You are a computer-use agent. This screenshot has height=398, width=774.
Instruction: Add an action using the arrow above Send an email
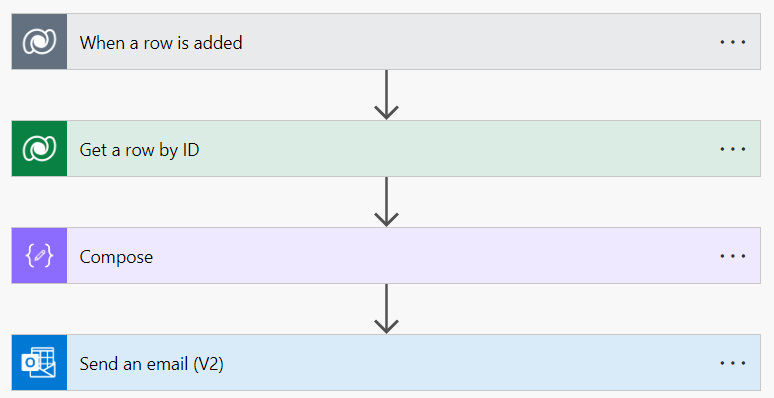click(387, 309)
